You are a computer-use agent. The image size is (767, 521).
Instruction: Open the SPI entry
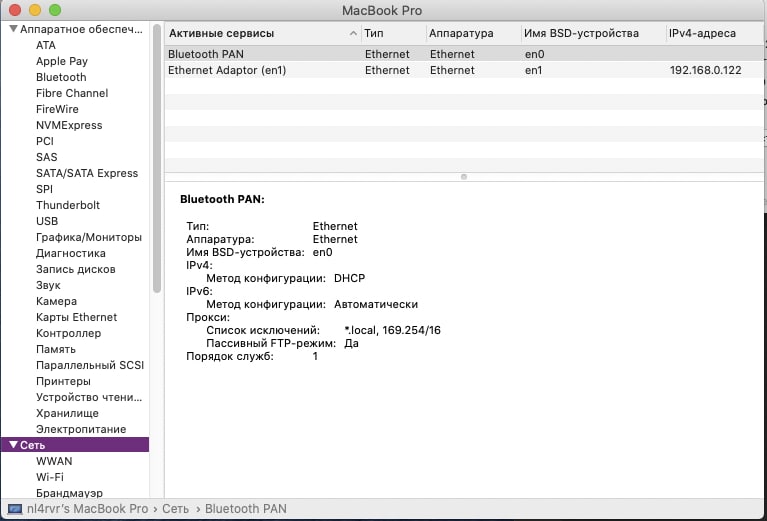[44, 189]
